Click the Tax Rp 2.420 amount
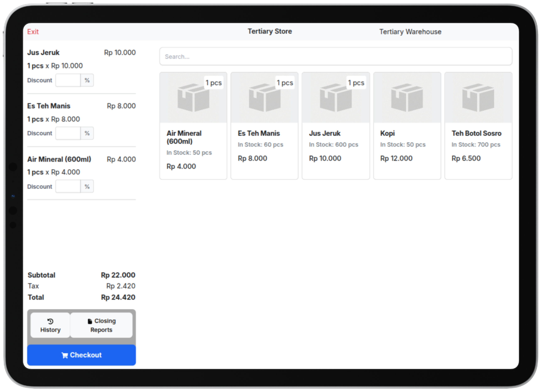The height and width of the screenshot is (392, 542). click(121, 286)
